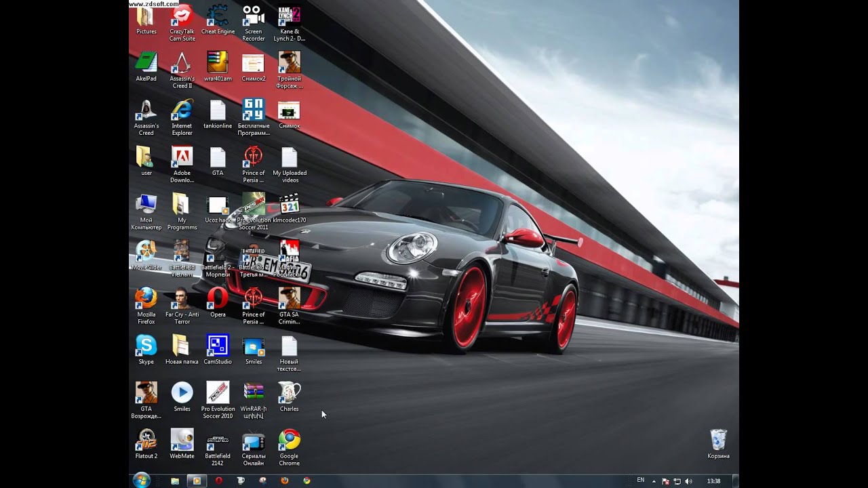Launch Google Chrome from the desktop
Screen dimensions: 868x488
tap(289, 447)
